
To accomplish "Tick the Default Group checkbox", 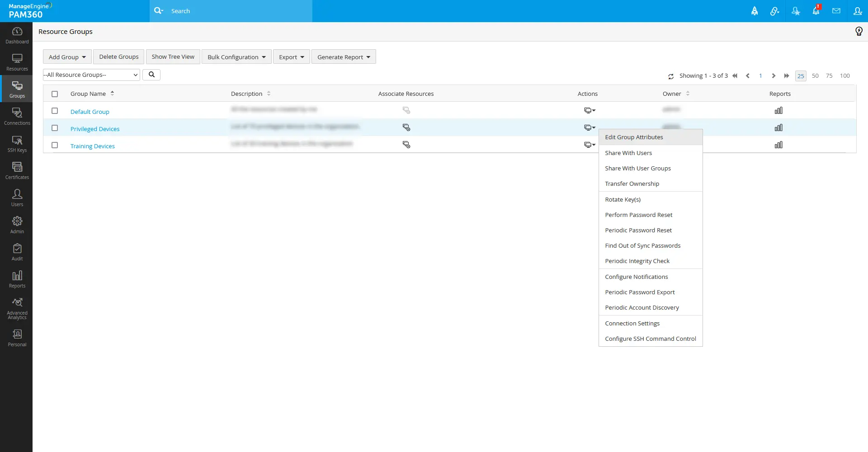I will pyautogui.click(x=55, y=111).
